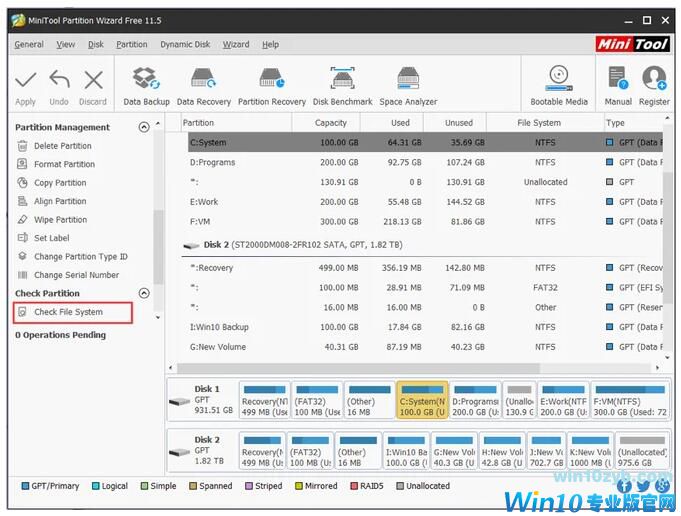Image resolution: width=681 pixels, height=516 pixels.
Task: Open the Partition Recovery tool
Action: 272,82
